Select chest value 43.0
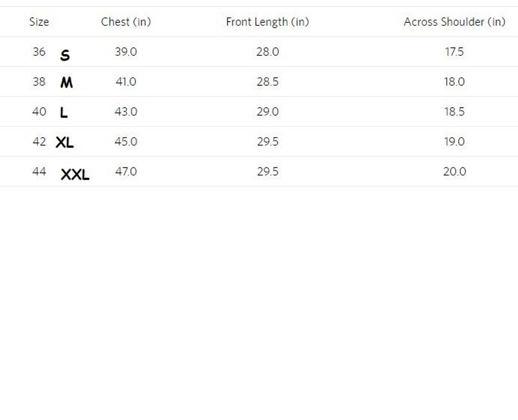 pyautogui.click(x=125, y=111)
